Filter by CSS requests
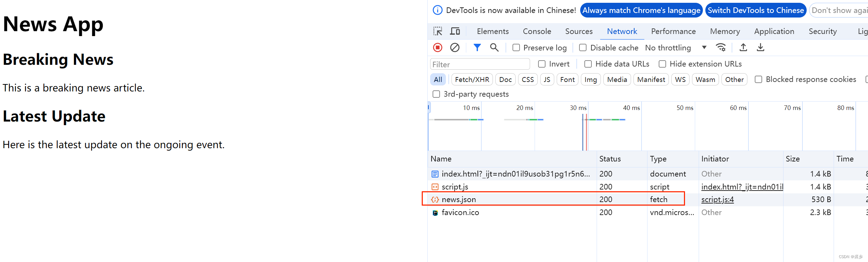This screenshot has height=262, width=868. point(528,80)
